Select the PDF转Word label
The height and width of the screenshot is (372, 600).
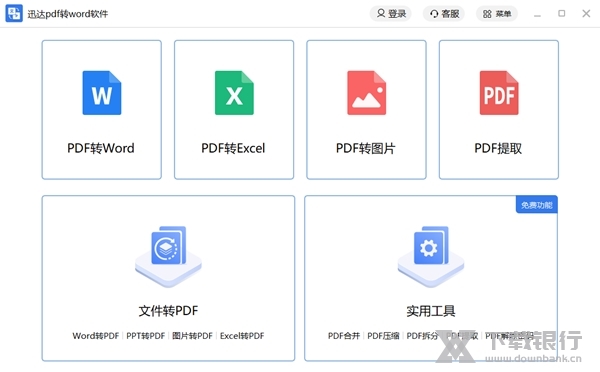click(101, 148)
